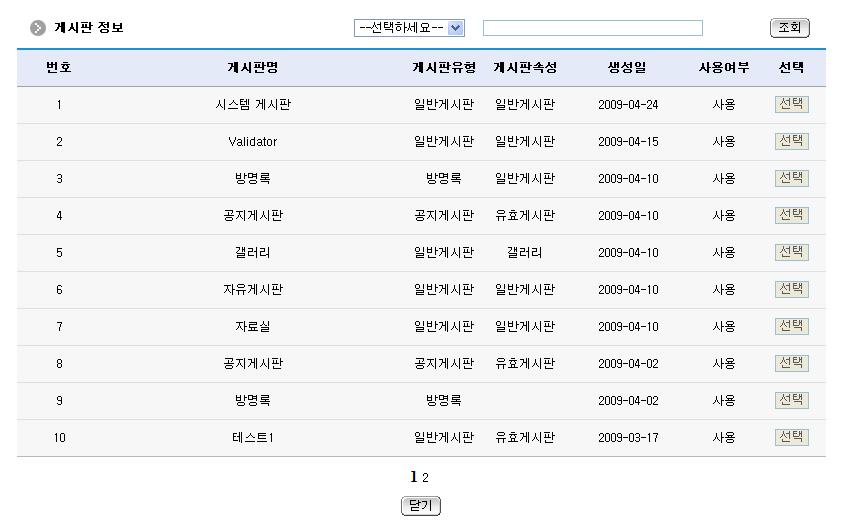Viewport: 843px width, 529px height.
Task: Choose the 테스트1 board with 선택 button
Action: click(x=791, y=437)
